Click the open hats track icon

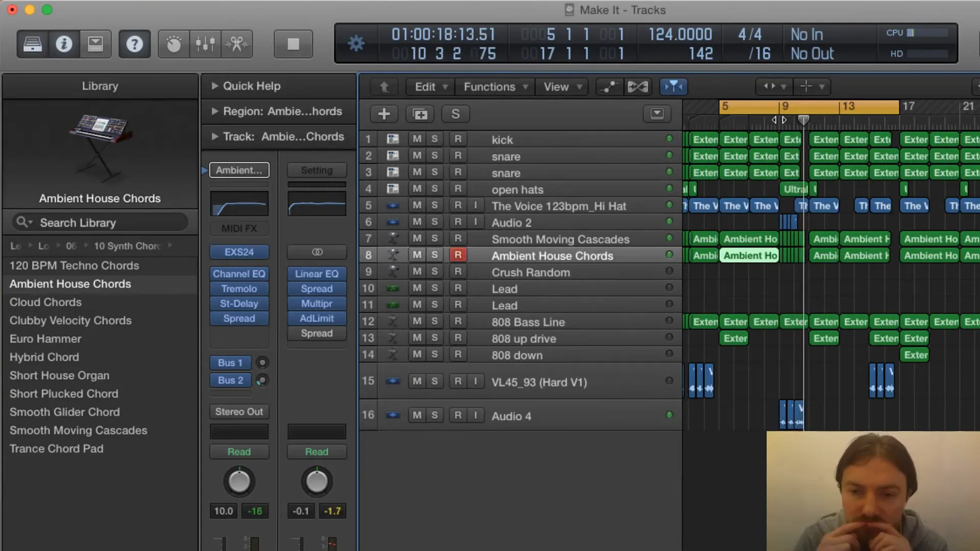(393, 189)
